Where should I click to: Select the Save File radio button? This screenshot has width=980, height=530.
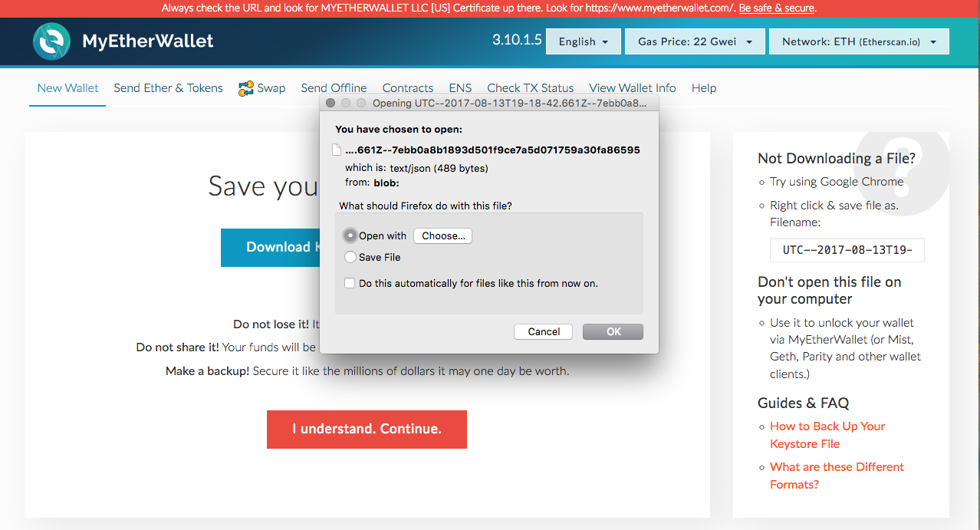tap(350, 257)
